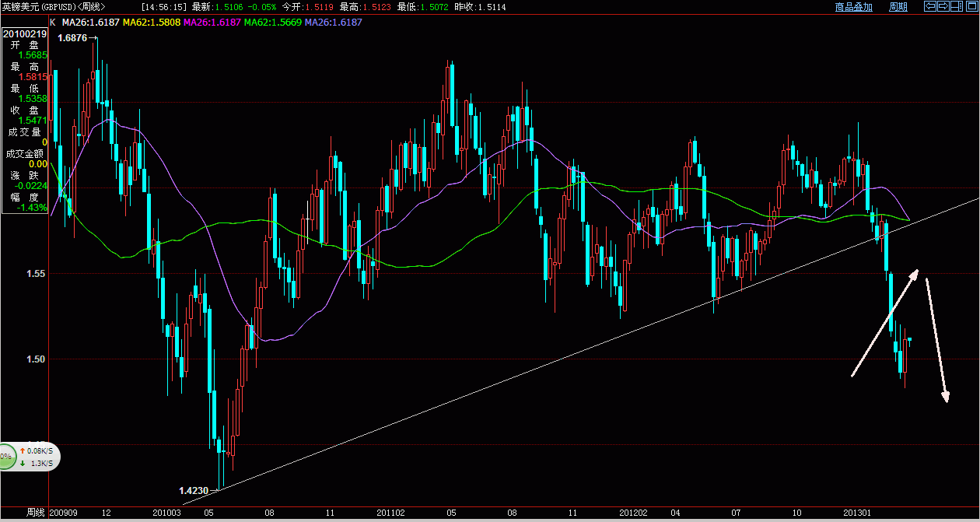
Task: Click the 201003 date axis label
Action: coord(166,513)
